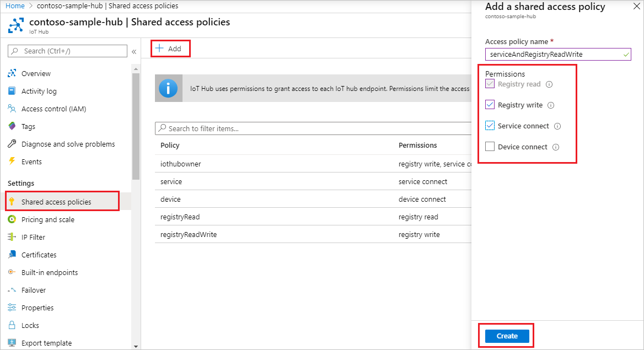This screenshot has width=644, height=350.
Task: Click the Tags icon in sidebar
Action: pyautogui.click(x=12, y=126)
